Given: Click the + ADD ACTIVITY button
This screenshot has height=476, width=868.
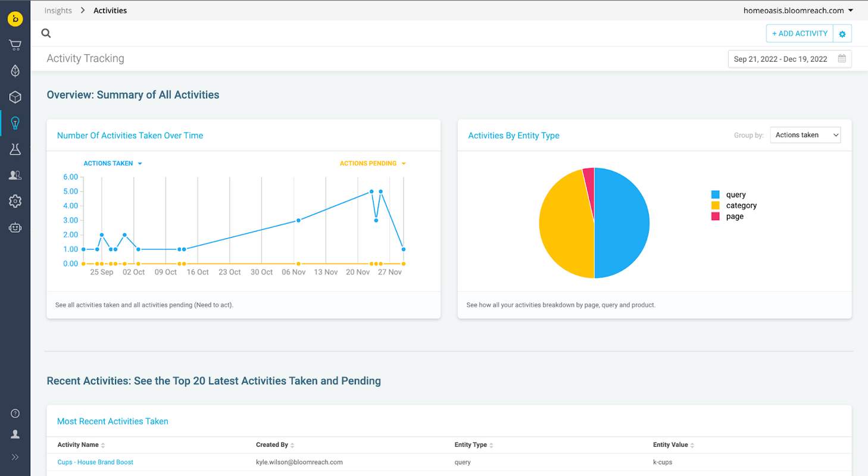Looking at the screenshot, I should tap(800, 33).
